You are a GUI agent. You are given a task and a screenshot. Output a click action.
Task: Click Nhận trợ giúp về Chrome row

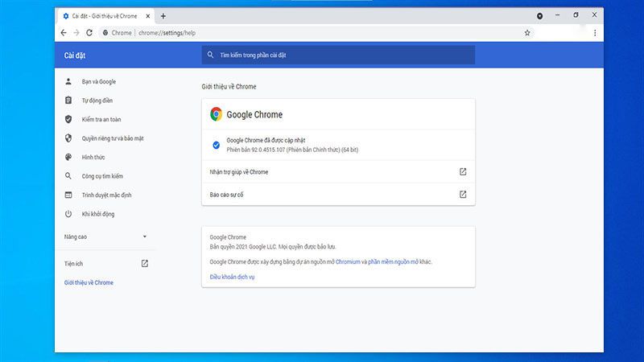tap(338, 171)
